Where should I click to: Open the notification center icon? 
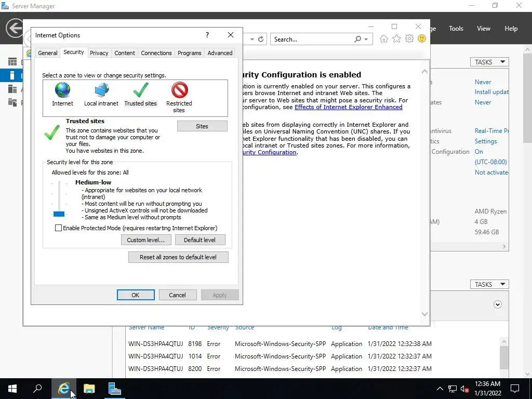pos(515,389)
